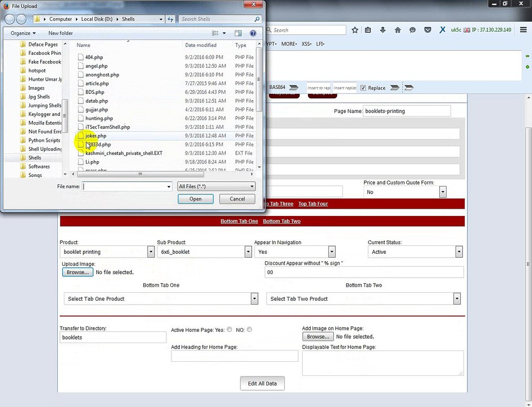Click Cancel button in File Upload dialog

pyautogui.click(x=237, y=199)
